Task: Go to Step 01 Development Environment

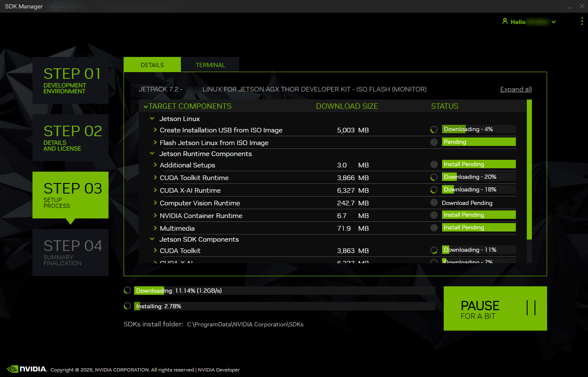Action: (70, 80)
